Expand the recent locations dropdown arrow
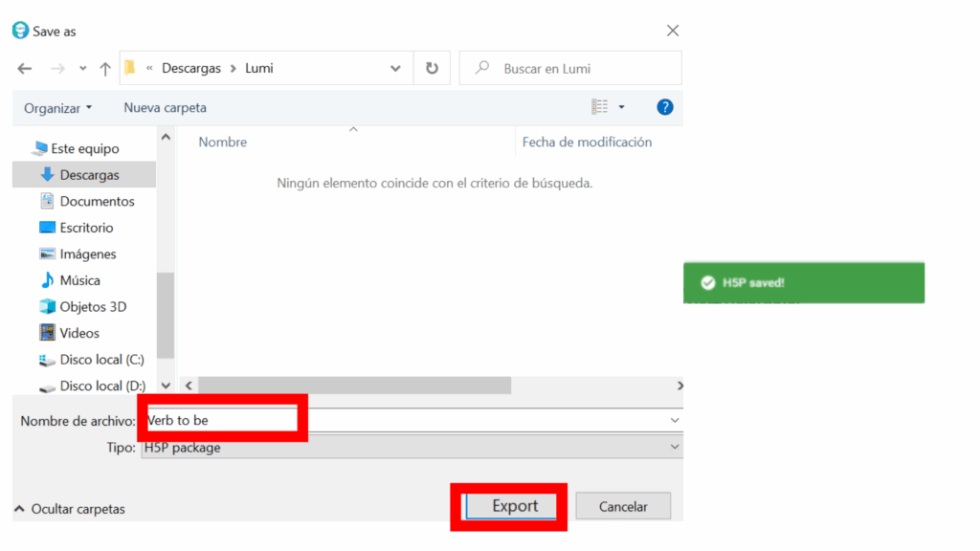 83,69
